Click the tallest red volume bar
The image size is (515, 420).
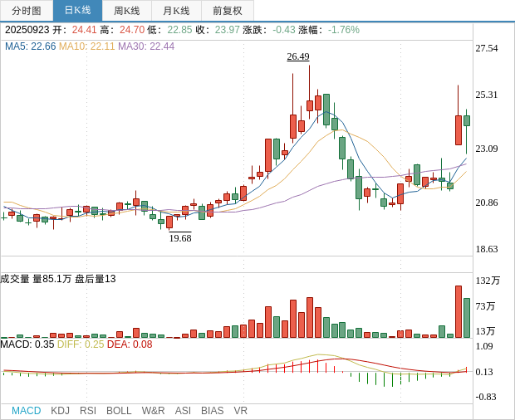click(x=459, y=312)
